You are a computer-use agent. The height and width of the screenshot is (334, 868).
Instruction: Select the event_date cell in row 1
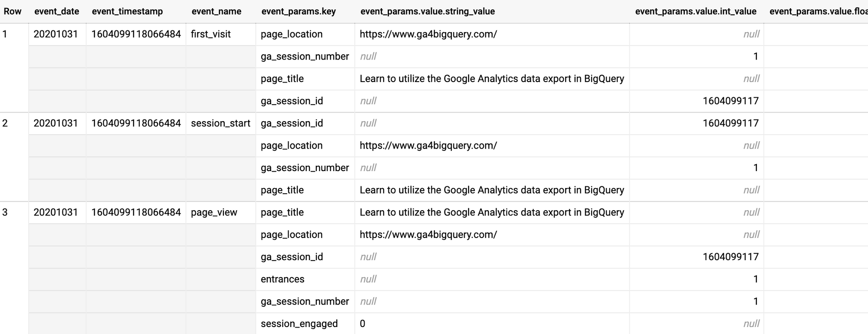(56, 34)
